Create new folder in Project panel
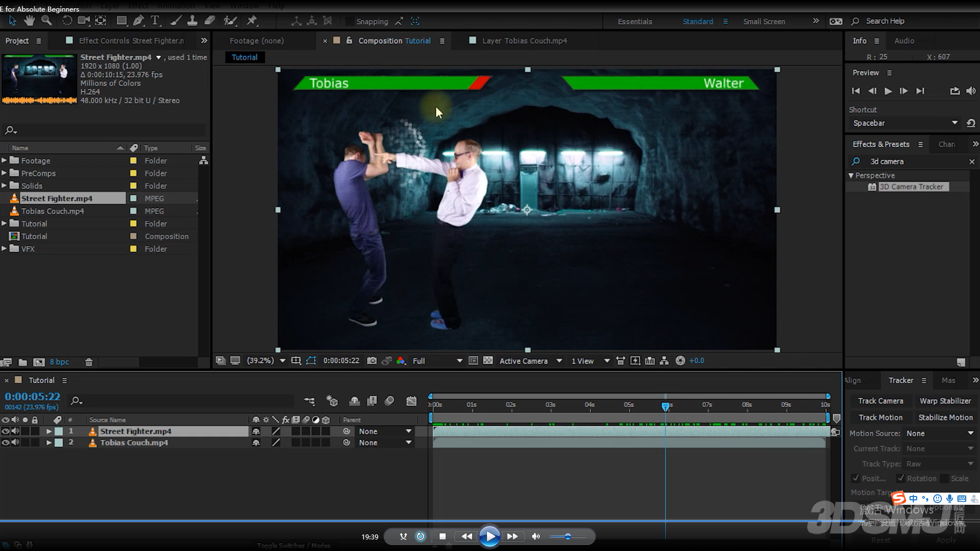The image size is (980, 551). [23, 362]
